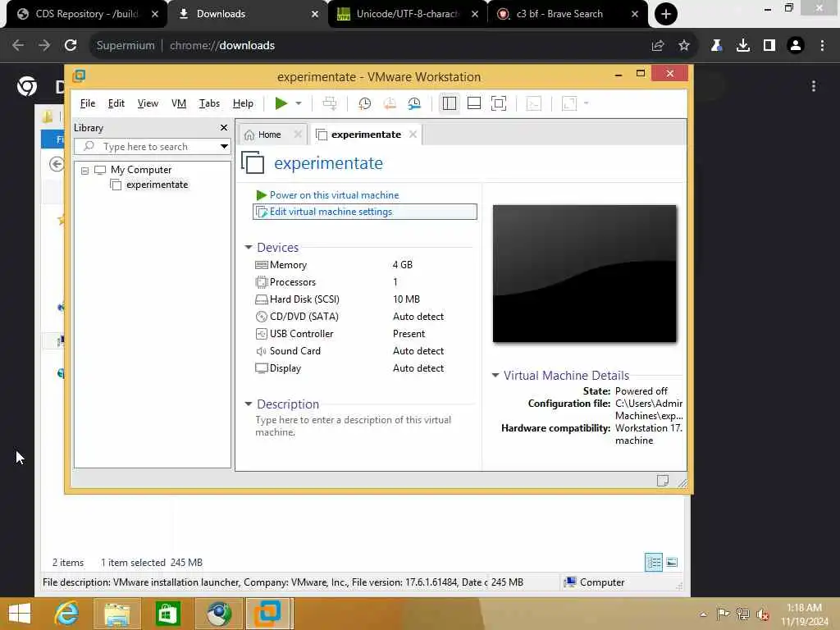
Task: Open the Edit menu in VMware
Action: pyautogui.click(x=116, y=103)
